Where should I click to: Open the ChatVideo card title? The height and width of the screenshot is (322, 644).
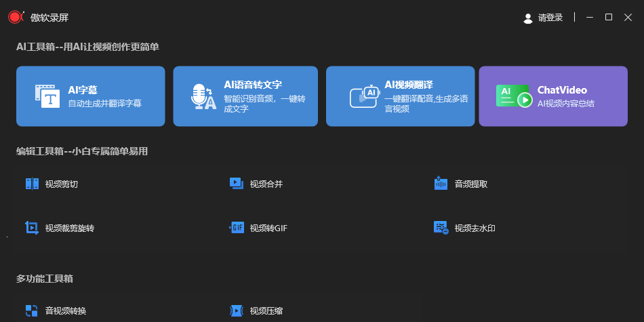(562, 90)
